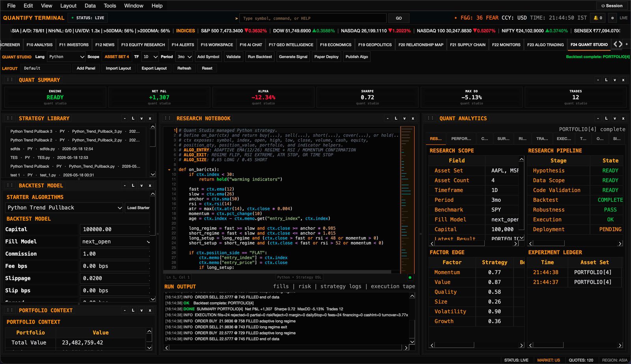Open the notifications bell
The image size is (631, 364).
(598, 18)
